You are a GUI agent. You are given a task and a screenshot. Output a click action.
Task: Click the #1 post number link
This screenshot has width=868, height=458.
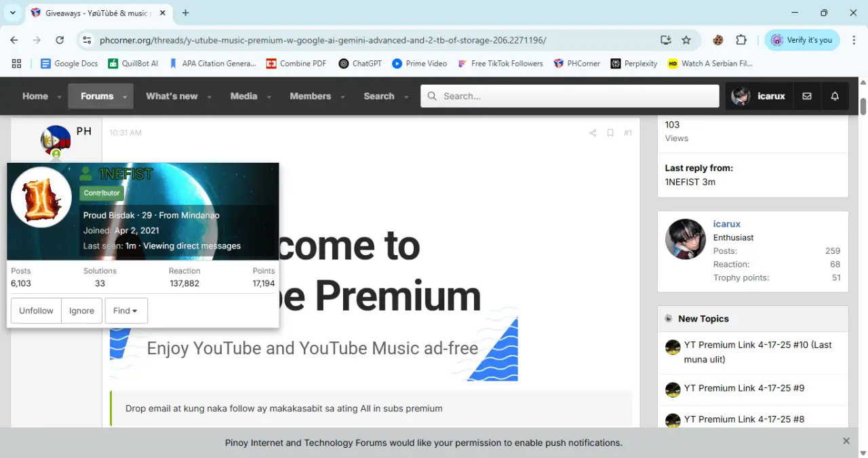click(x=628, y=133)
